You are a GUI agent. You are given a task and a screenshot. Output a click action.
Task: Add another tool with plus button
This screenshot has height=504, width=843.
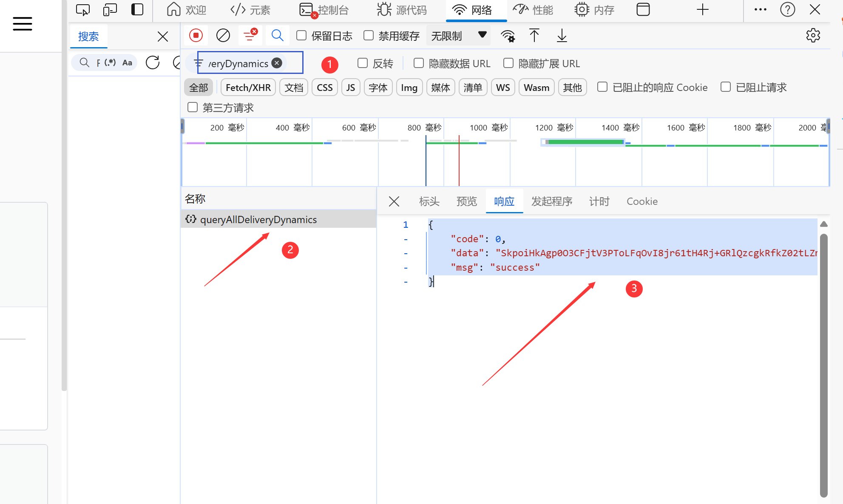pos(702,9)
